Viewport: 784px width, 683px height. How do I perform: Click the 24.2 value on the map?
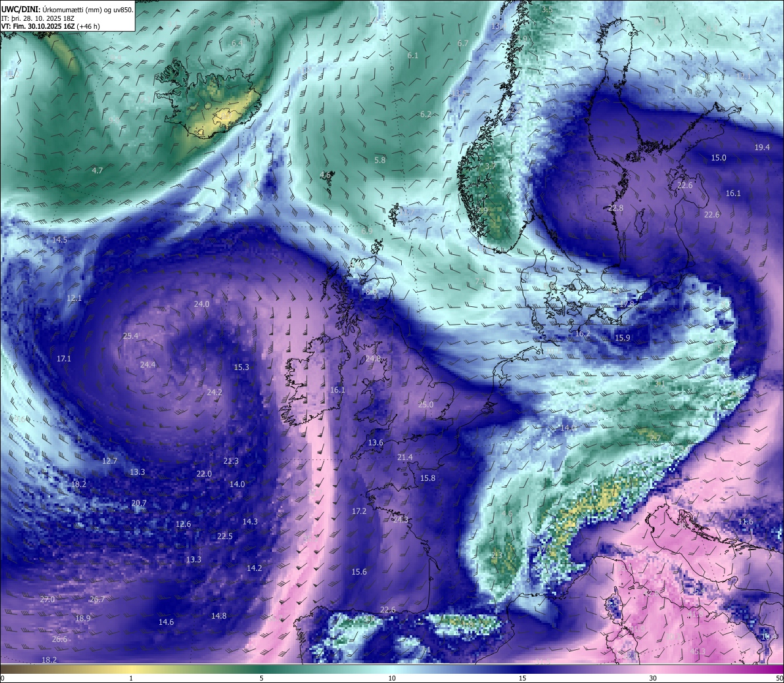pyautogui.click(x=214, y=392)
